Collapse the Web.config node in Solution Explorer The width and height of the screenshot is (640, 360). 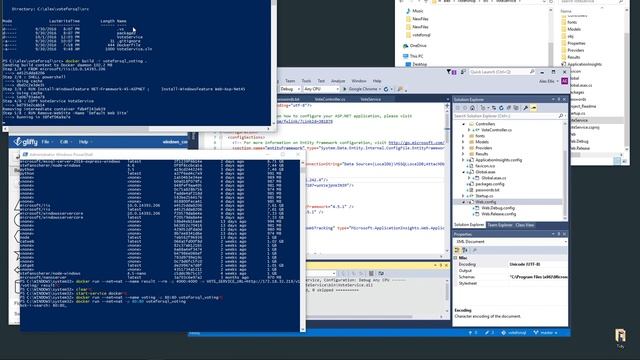pyautogui.click(x=464, y=202)
